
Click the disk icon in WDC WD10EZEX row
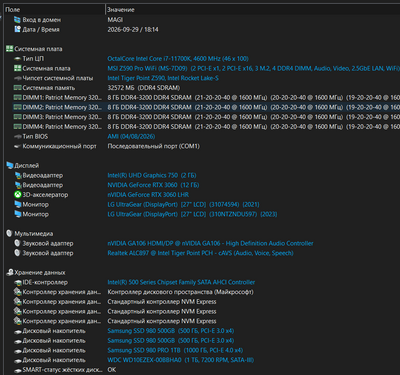(18, 360)
